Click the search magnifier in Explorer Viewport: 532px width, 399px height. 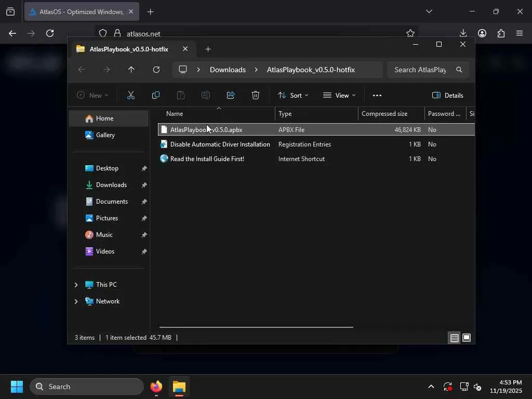click(x=459, y=70)
